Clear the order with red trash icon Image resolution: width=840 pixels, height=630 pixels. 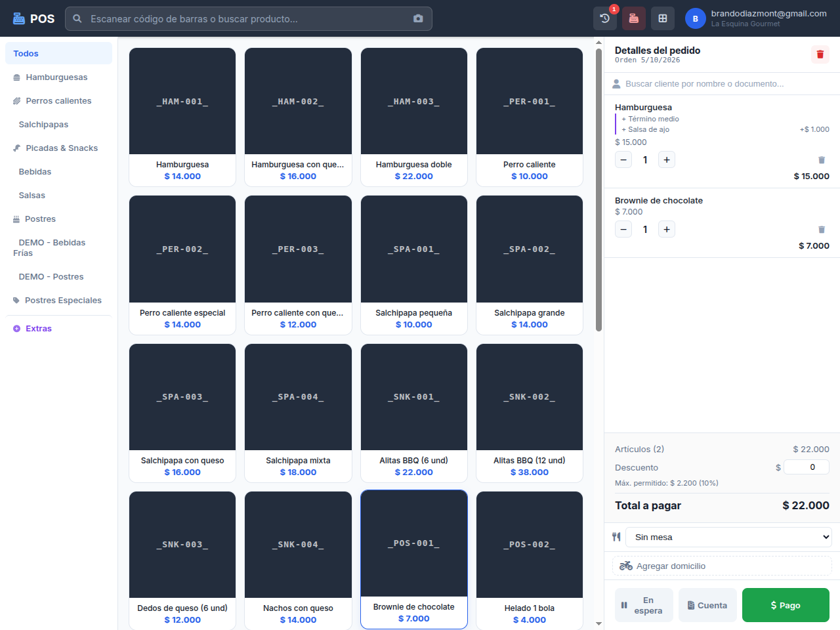(820, 54)
